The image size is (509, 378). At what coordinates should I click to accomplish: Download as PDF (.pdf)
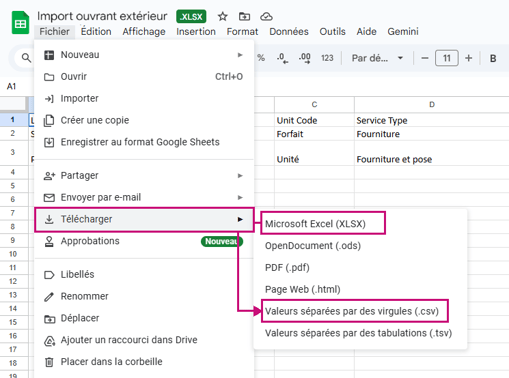click(360, 267)
